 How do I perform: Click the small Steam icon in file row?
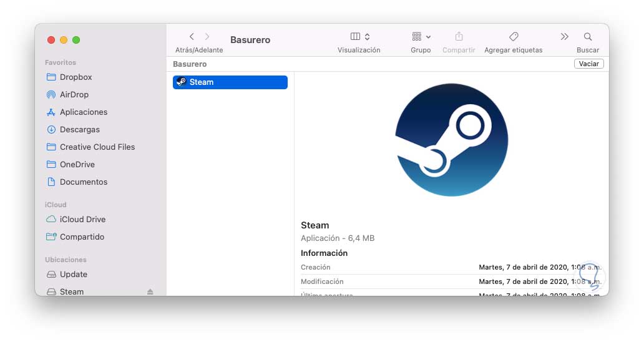coord(181,82)
